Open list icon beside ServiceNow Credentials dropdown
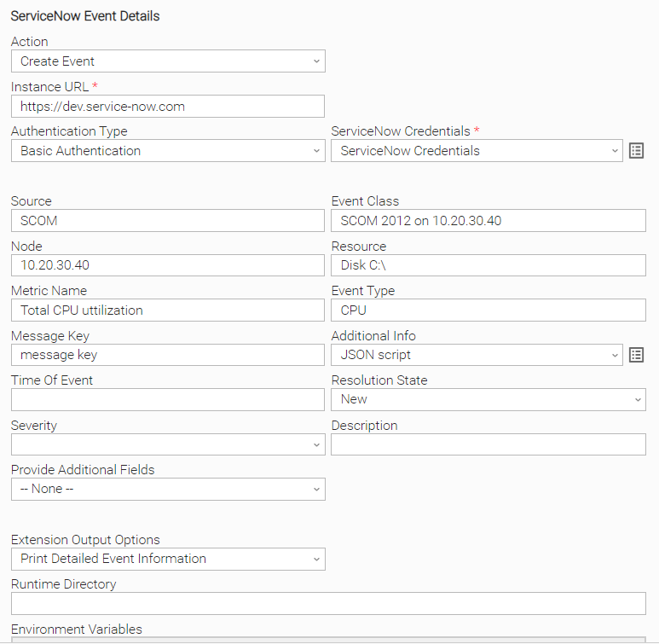The height and width of the screenshot is (644, 659). (636, 151)
